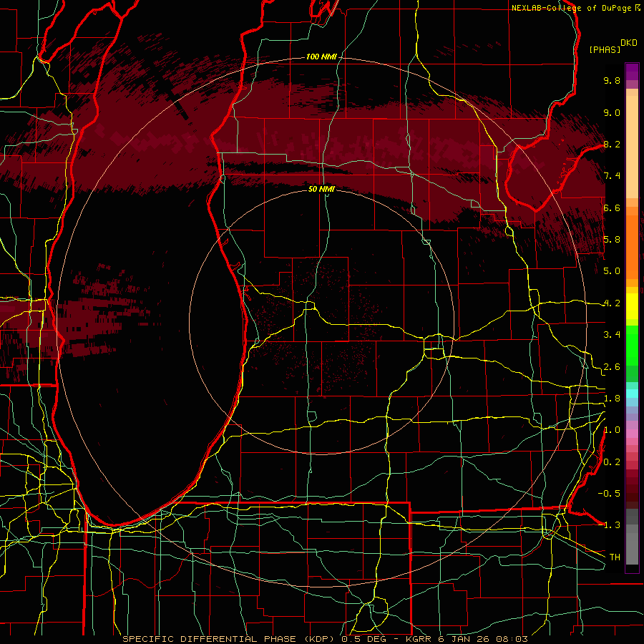Click the TH threshold label on the scale
This screenshot has height=644, width=644.
coord(615,557)
